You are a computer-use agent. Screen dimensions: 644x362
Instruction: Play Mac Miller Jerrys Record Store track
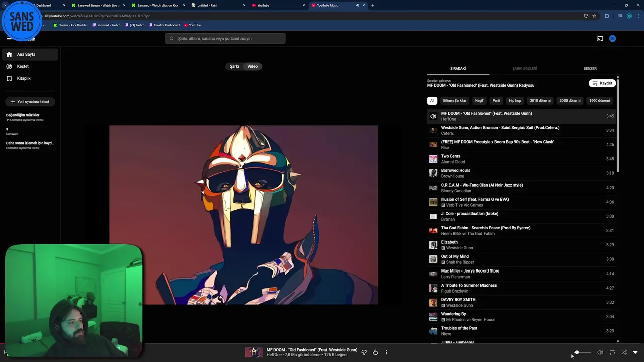522,274
